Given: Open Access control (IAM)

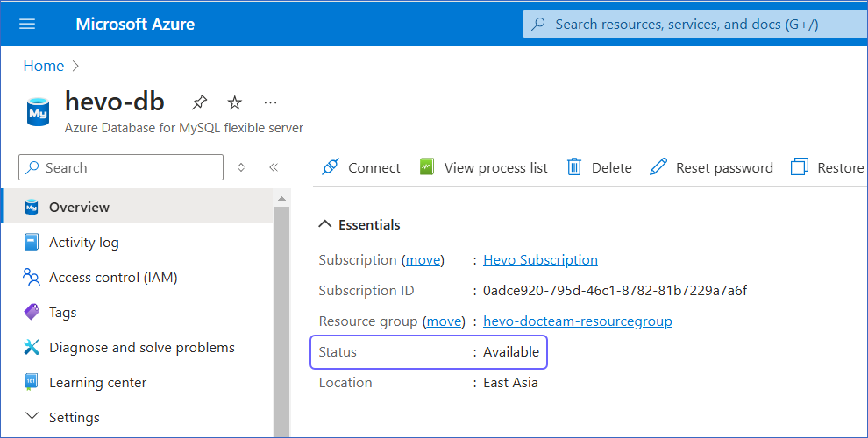Looking at the screenshot, I should tap(113, 277).
